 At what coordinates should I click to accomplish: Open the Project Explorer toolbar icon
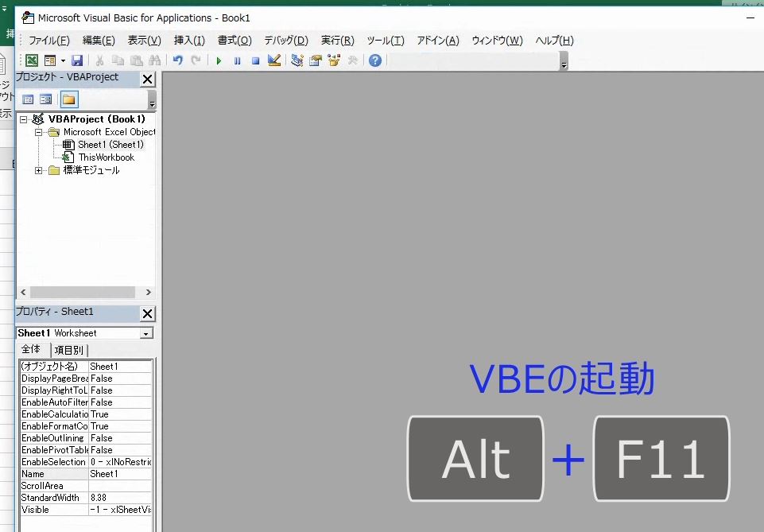(x=297, y=60)
